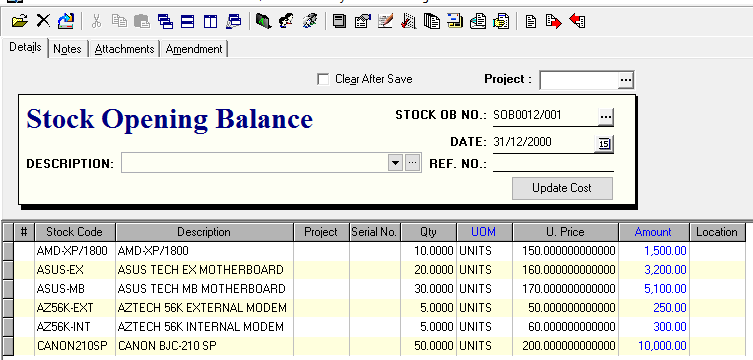Click the arrange windows icon after tile vertical
Image resolution: width=753 pixels, height=360 pixels.
click(233, 21)
